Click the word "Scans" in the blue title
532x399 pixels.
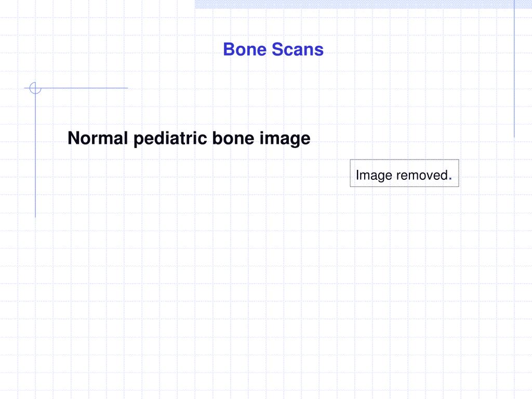click(x=298, y=49)
